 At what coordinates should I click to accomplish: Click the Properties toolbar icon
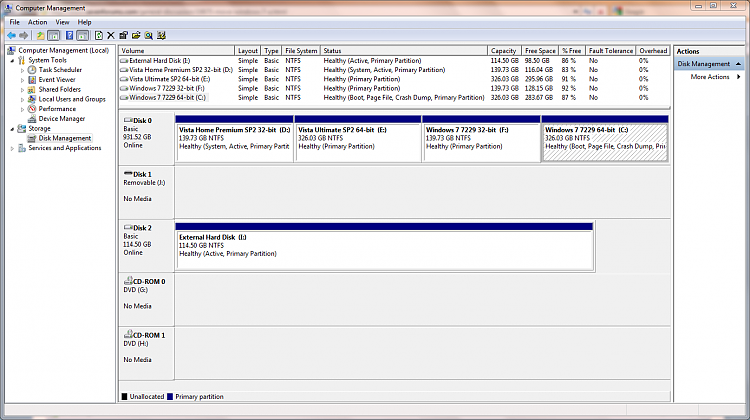tap(123, 35)
